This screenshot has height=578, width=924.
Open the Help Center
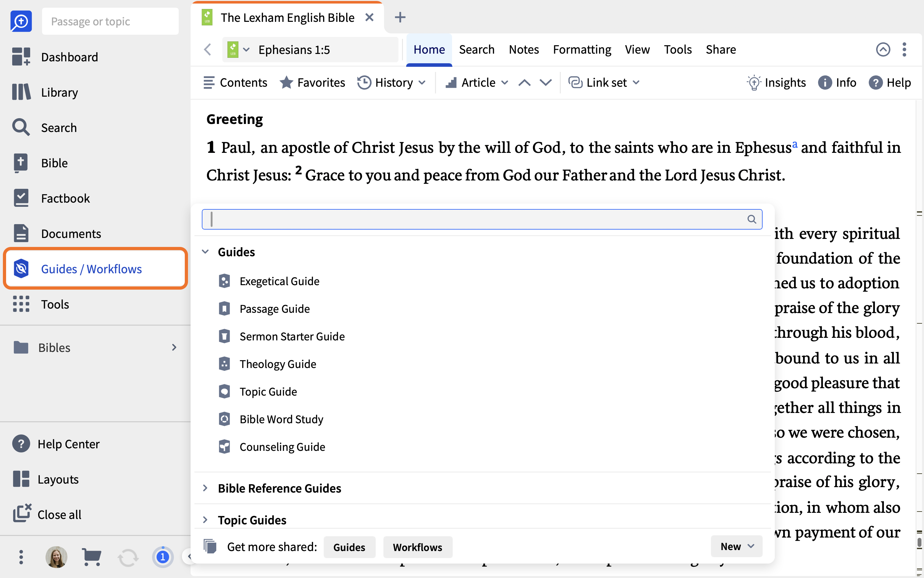click(56, 444)
